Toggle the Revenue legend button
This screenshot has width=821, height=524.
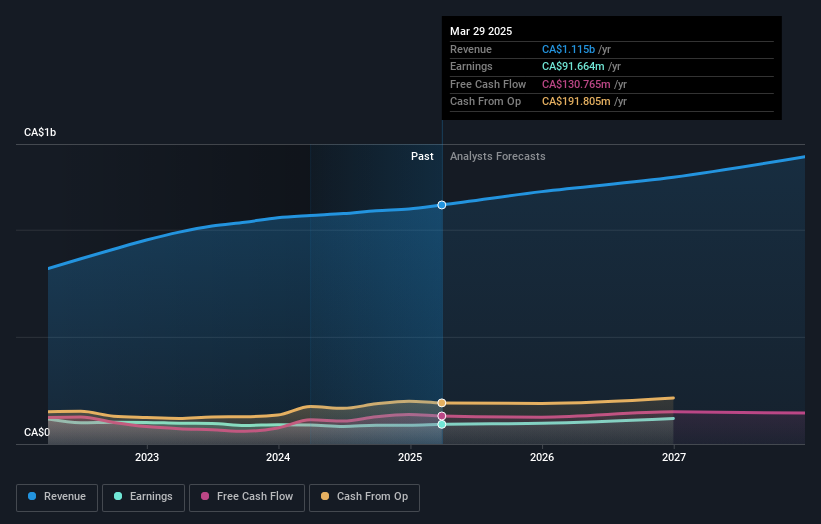click(57, 497)
